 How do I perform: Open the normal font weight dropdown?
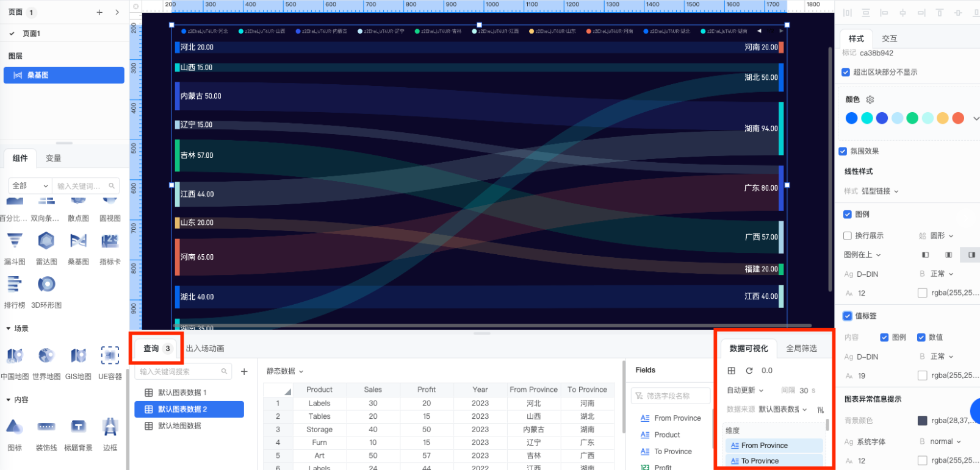click(945, 441)
